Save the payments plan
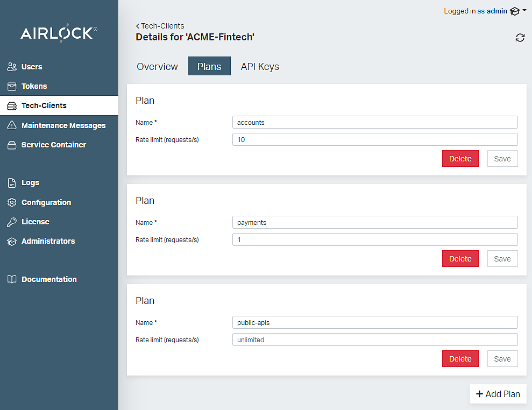 point(502,259)
